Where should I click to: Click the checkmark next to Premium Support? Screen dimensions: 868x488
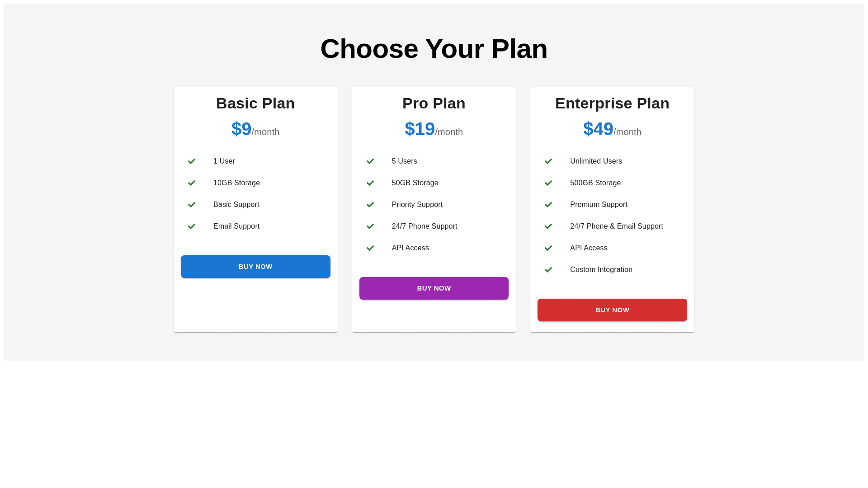point(548,205)
